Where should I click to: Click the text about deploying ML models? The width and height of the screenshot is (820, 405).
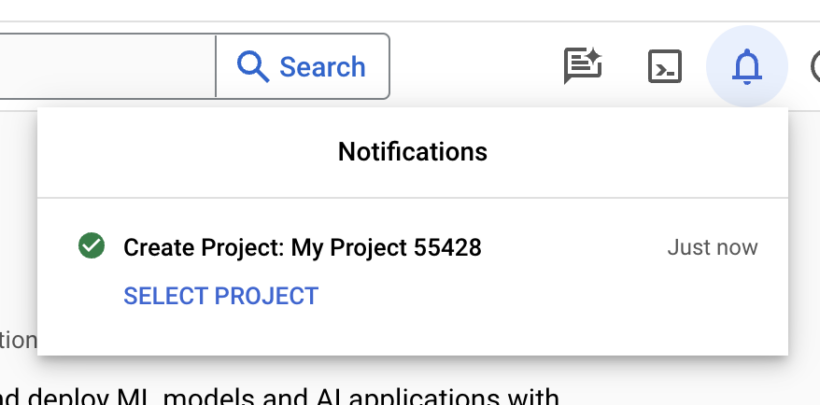(x=280, y=395)
